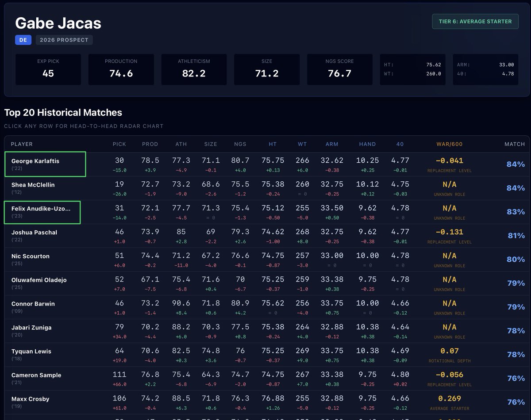This screenshot has width=531, height=420.
Task: Sort table by PLAYER column header
Action: click(x=22, y=144)
